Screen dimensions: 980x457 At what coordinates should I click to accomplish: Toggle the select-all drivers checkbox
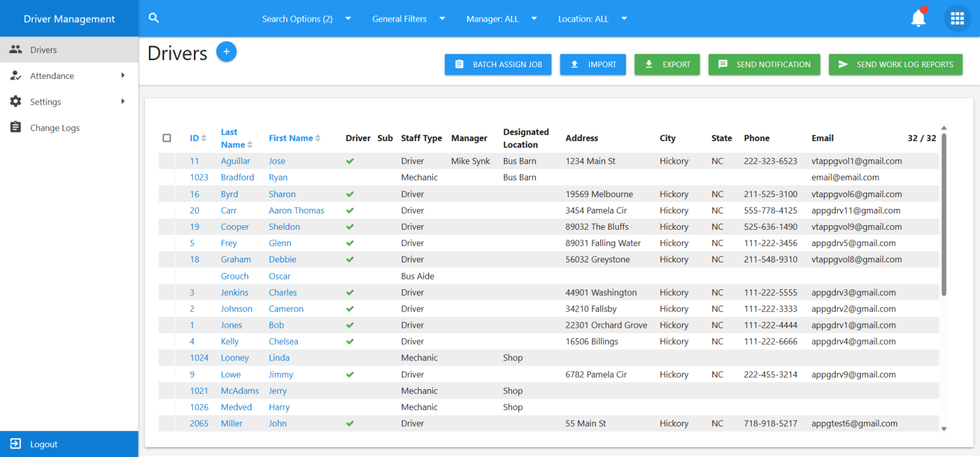pos(167,138)
